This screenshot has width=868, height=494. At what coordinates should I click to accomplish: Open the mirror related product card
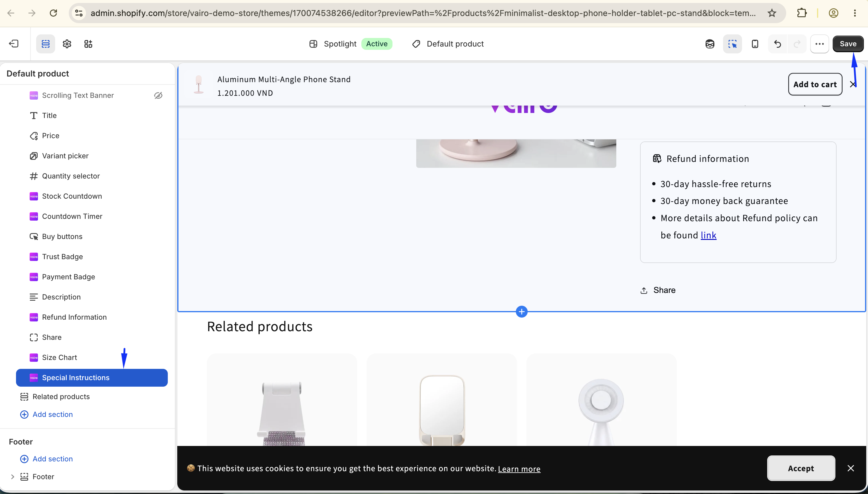(442, 400)
